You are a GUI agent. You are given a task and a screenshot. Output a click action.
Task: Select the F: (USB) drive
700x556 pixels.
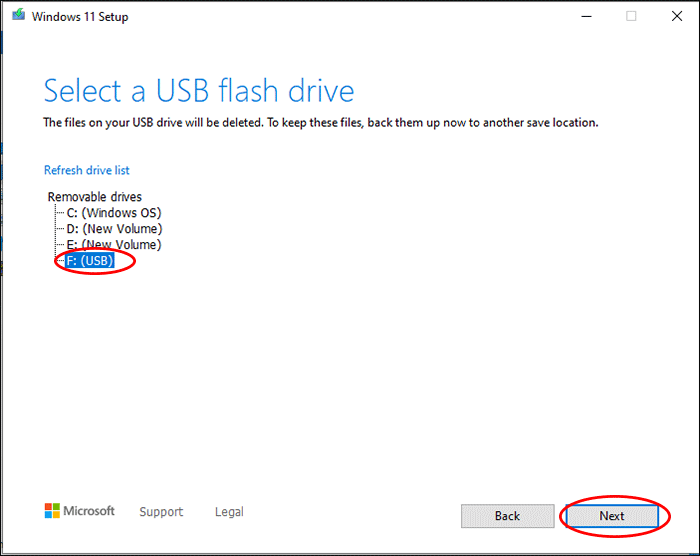[90, 261]
